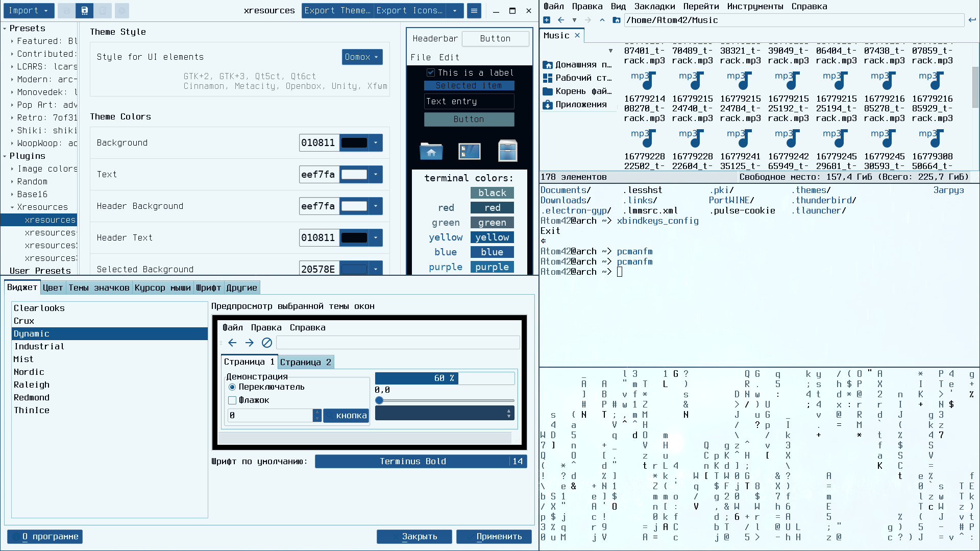Click the desktop icon in Oomox preview

(470, 151)
